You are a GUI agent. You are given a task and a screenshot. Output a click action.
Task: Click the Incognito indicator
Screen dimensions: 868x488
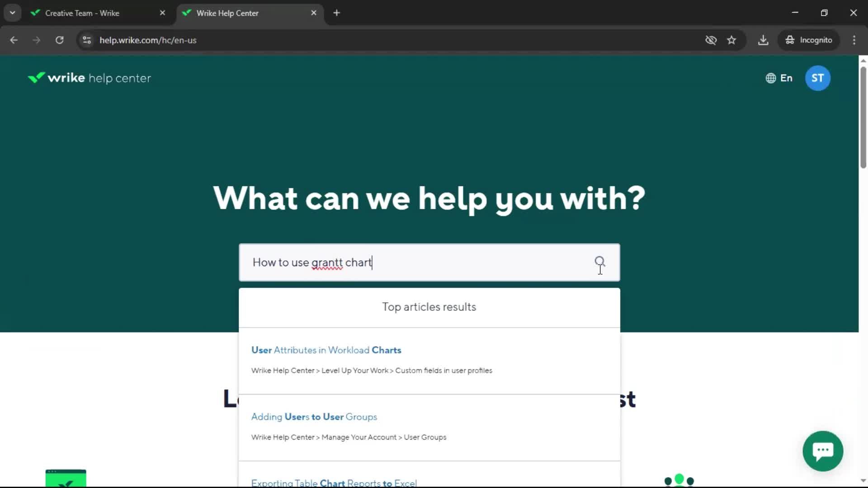coord(809,40)
